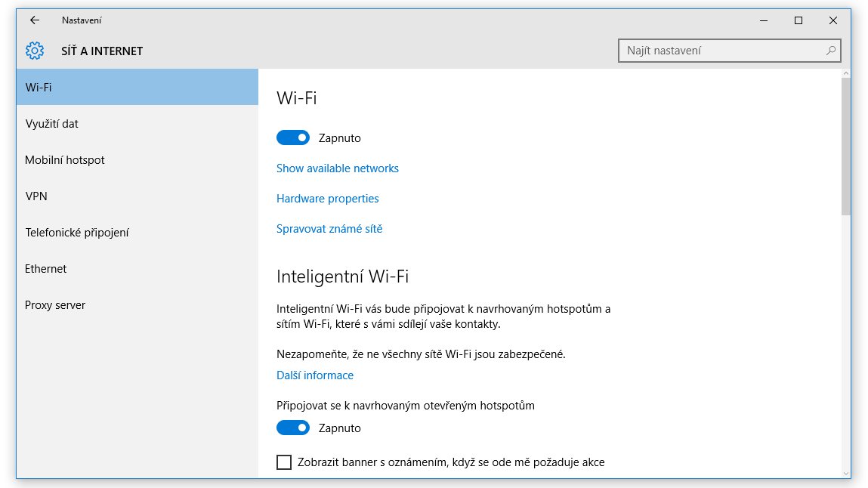
Task: Open the Využití dat section
Action: pos(137,123)
